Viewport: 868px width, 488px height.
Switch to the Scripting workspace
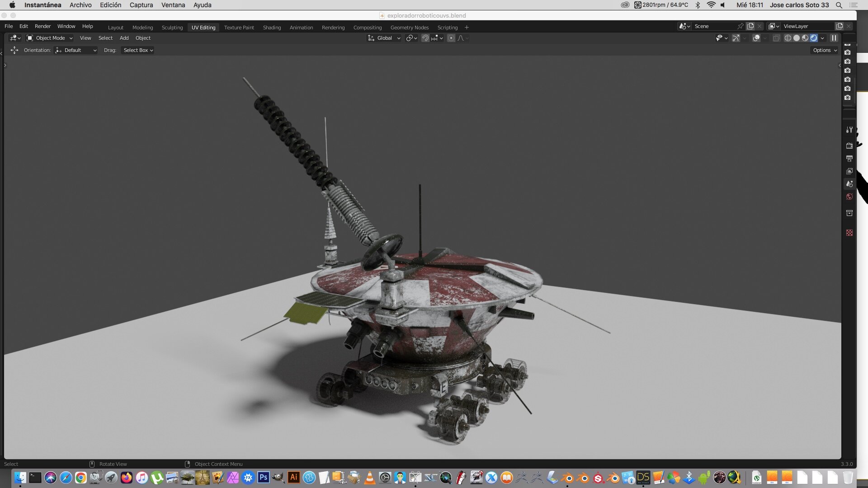coord(448,28)
